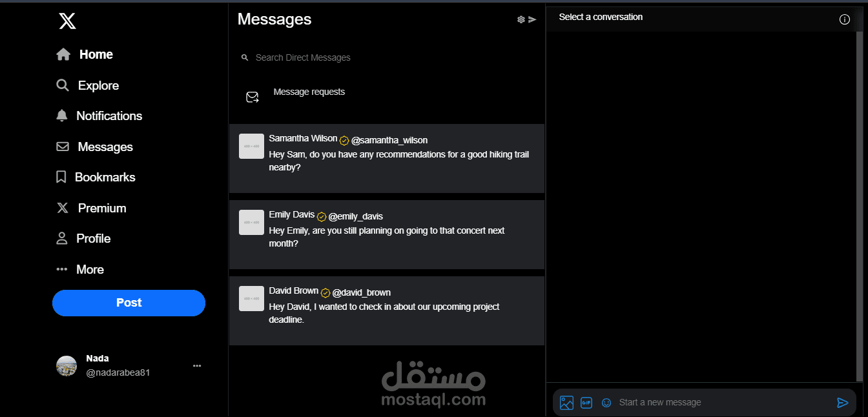Open account options dots next to Nada

(197, 366)
